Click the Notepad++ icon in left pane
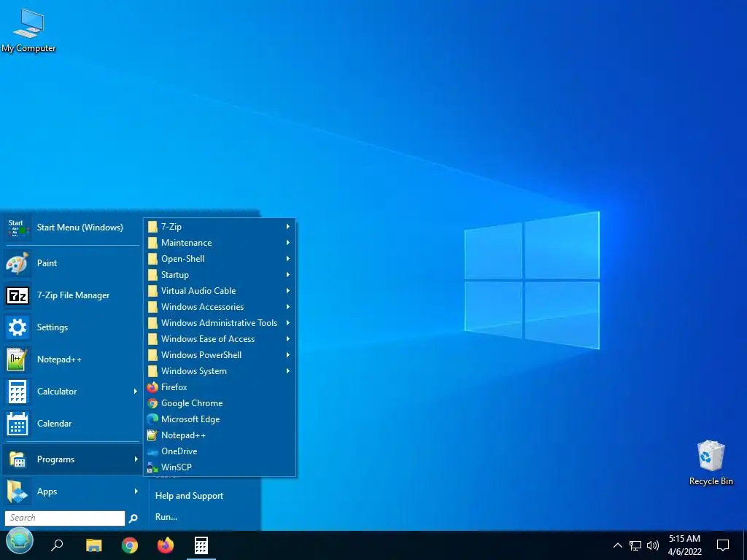The width and height of the screenshot is (747, 560). pos(18,359)
